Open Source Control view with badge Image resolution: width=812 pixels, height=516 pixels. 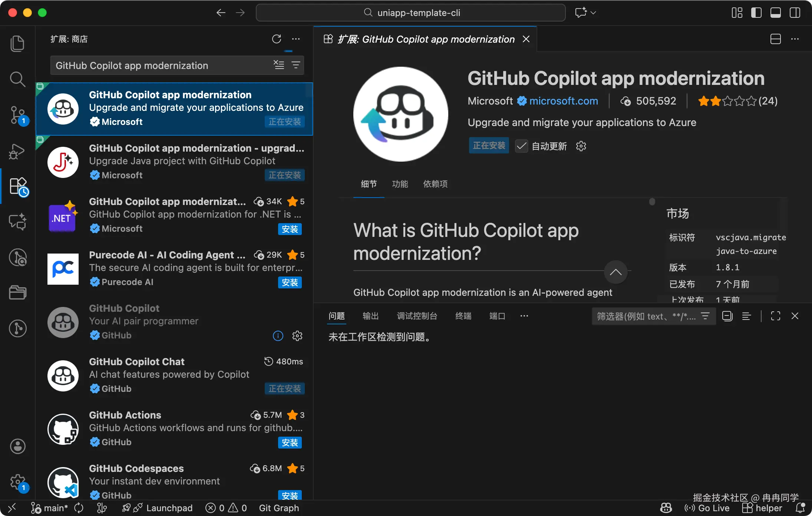coord(18,115)
